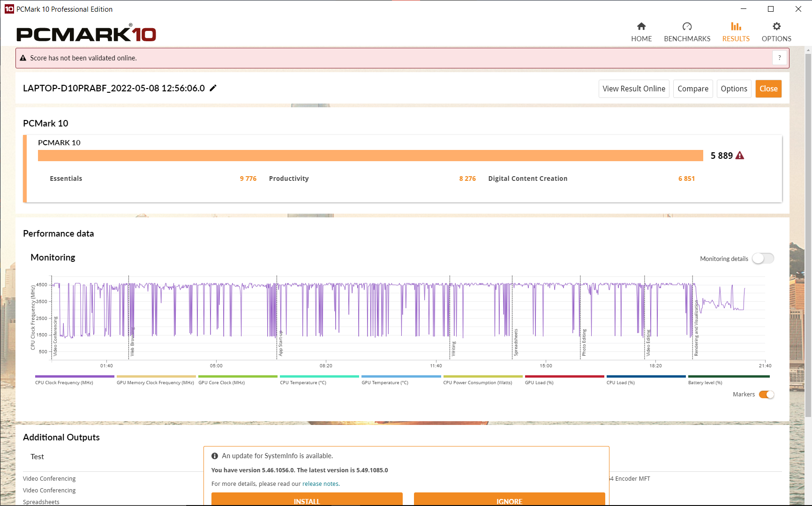Click the View Result Online button
The height and width of the screenshot is (506, 812).
633,89
